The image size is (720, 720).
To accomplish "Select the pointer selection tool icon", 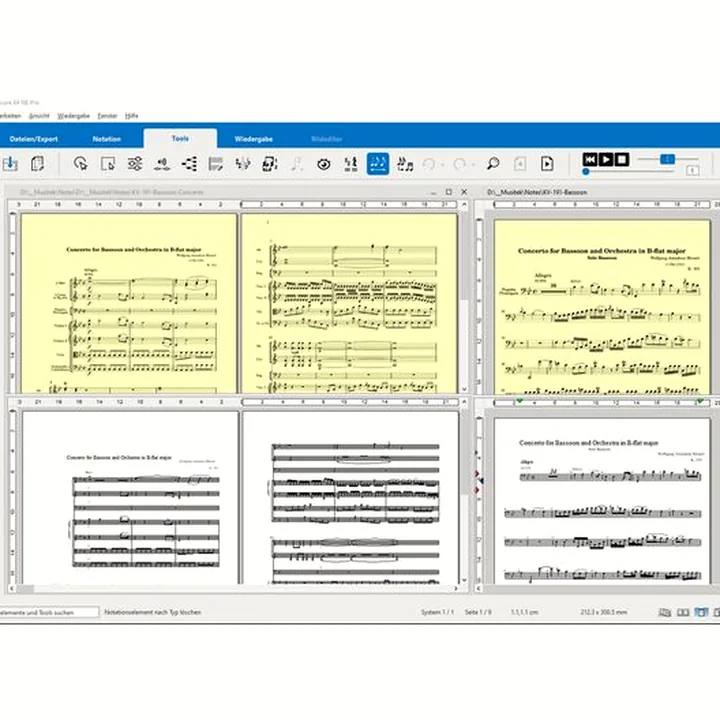I will pyautogui.click(x=81, y=164).
